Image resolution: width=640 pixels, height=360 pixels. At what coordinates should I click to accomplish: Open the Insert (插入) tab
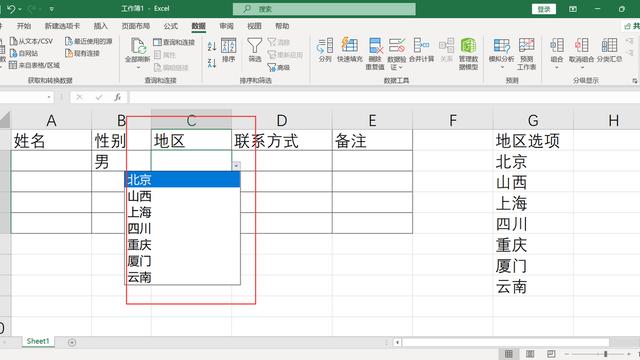pos(100,26)
